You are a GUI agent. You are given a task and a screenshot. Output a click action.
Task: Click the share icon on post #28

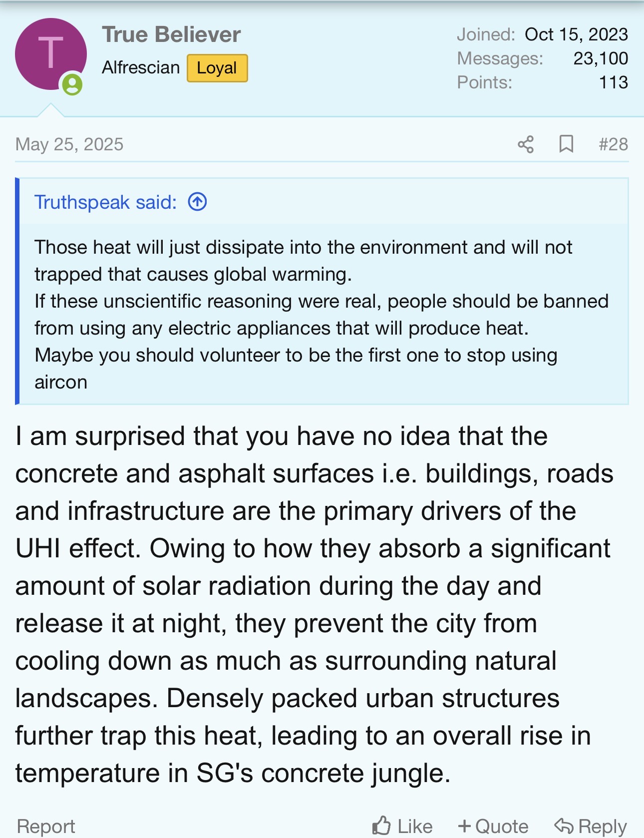pyautogui.click(x=526, y=144)
